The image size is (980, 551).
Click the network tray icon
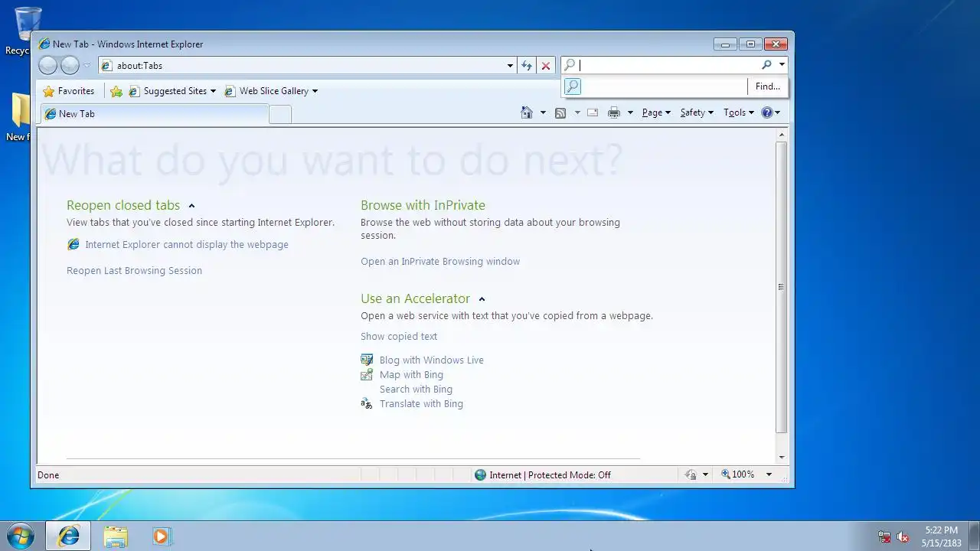click(x=884, y=536)
